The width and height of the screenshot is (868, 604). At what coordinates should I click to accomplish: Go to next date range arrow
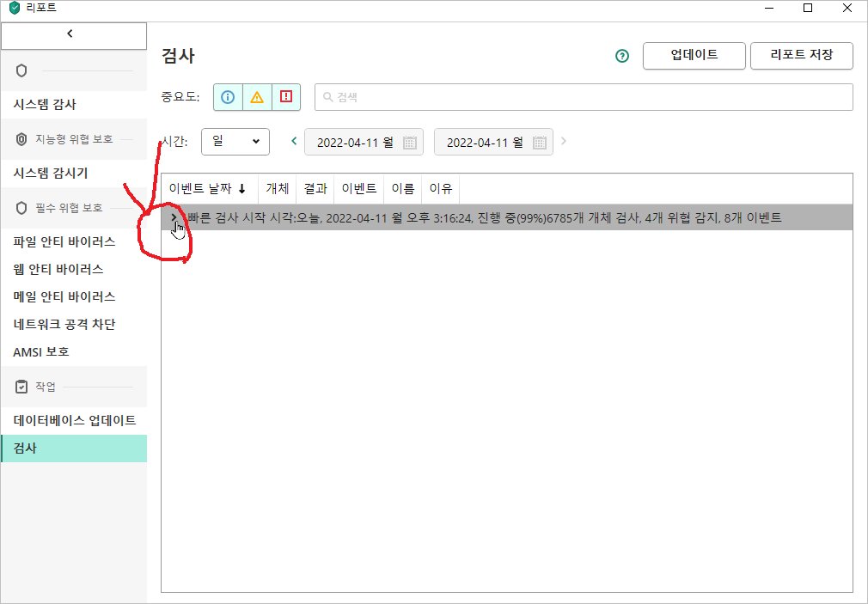564,141
